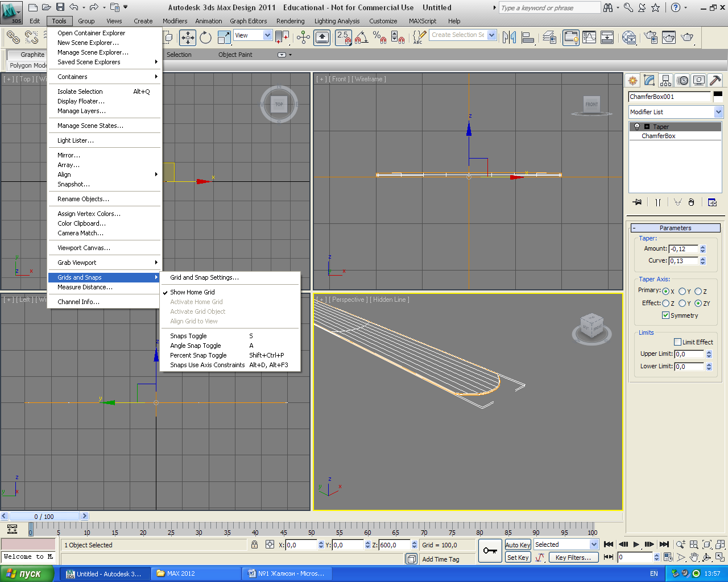This screenshot has height=582, width=728.
Task: Click the Mirror tool icon
Action: tap(510, 38)
